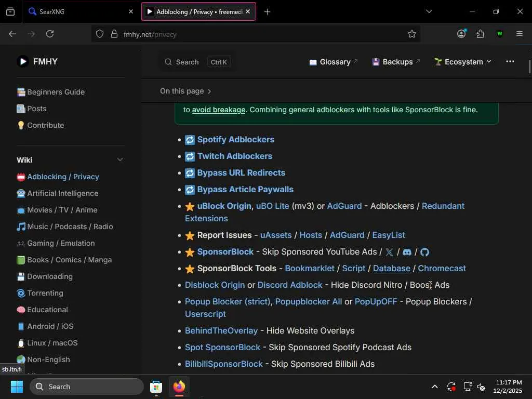Click the FMHY logo
The height and width of the screenshot is (399, 532).
coord(37,61)
